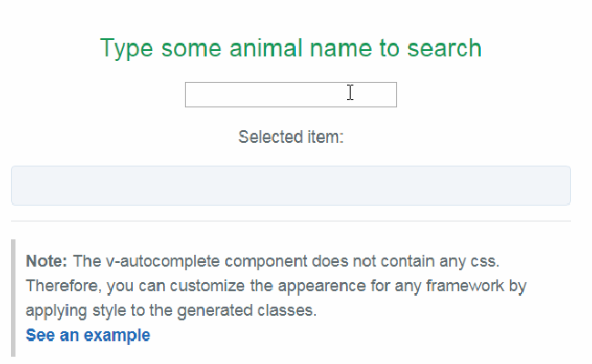Click the bold "Note:" label
Screen dimensions: 592x364
pos(46,261)
